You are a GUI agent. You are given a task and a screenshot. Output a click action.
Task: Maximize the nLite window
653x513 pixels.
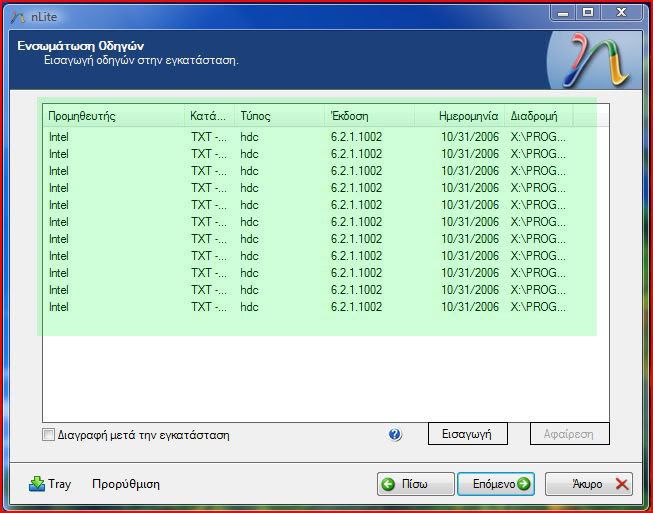coord(587,11)
